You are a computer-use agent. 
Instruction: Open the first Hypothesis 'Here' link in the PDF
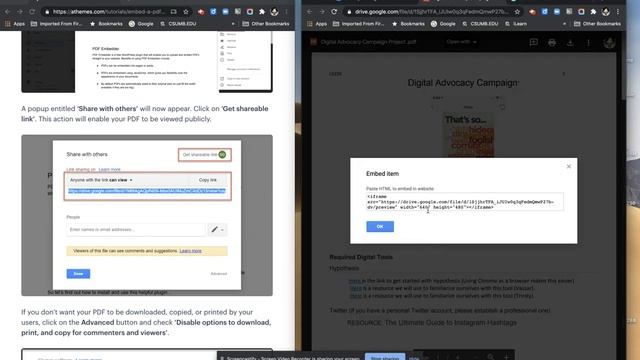click(x=355, y=281)
